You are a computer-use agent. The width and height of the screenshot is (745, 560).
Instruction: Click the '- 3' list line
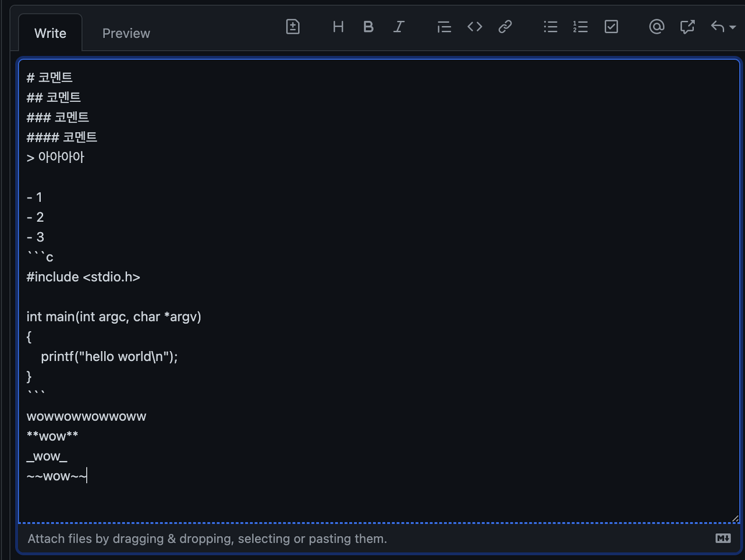(x=36, y=237)
